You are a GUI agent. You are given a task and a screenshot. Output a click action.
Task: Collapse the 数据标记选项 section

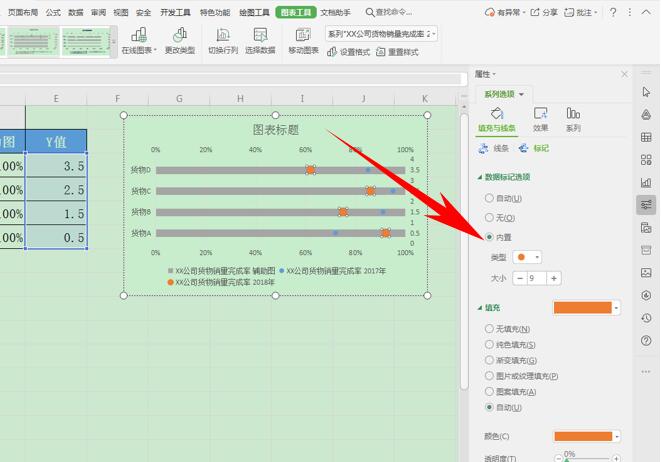tap(479, 177)
